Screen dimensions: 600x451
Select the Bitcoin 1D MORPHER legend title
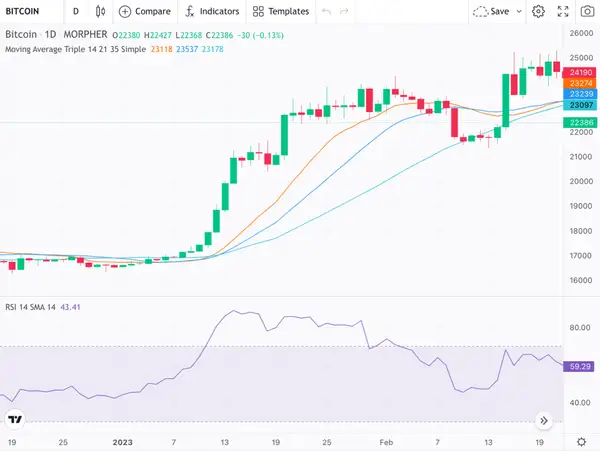[56, 35]
